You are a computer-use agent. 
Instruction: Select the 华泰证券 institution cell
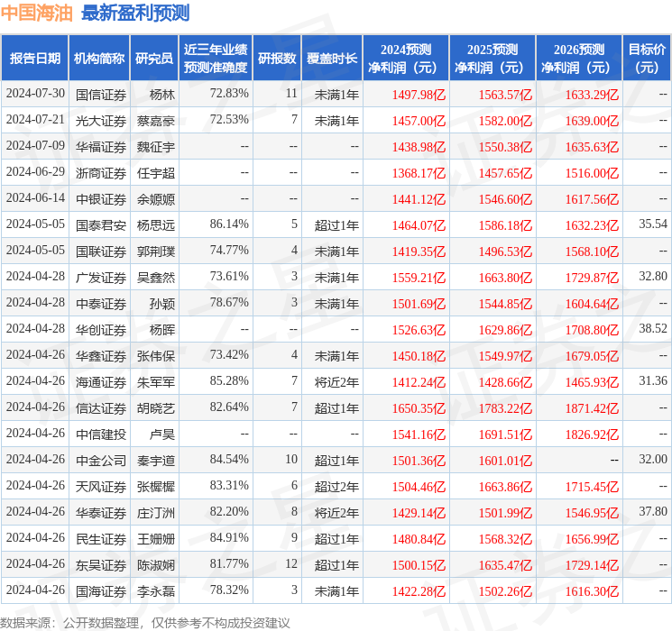click(x=101, y=512)
